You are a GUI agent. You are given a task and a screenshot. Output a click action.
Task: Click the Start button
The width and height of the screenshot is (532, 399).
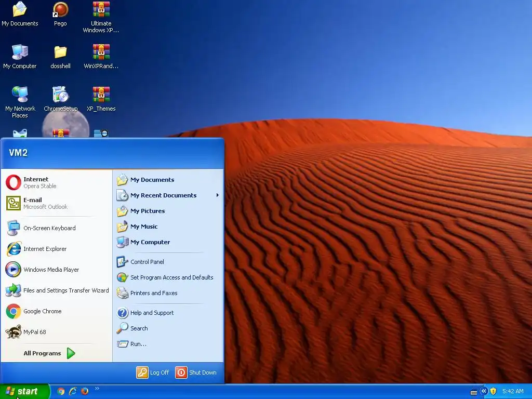[x=24, y=391]
